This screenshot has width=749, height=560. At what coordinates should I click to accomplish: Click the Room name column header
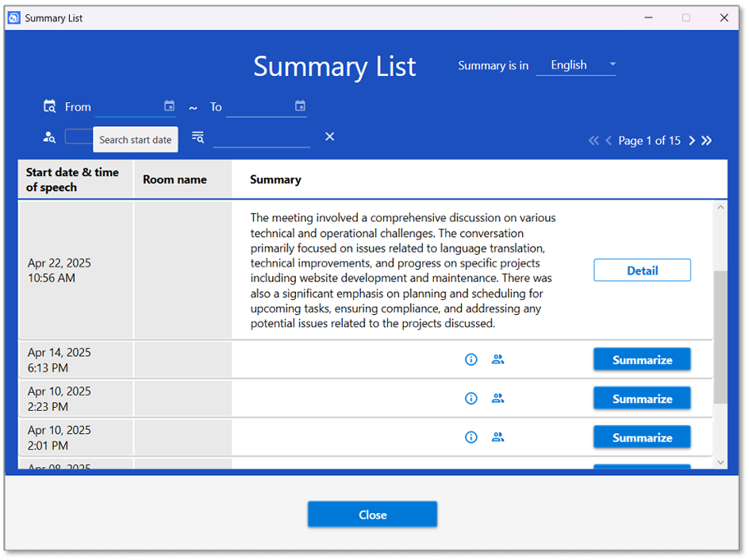pos(183,179)
